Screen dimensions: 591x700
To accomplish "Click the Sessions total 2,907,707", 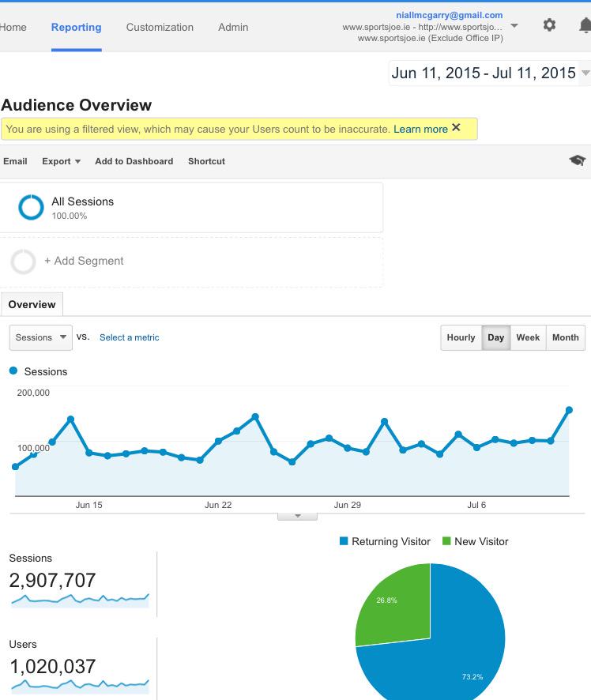I will [52, 581].
